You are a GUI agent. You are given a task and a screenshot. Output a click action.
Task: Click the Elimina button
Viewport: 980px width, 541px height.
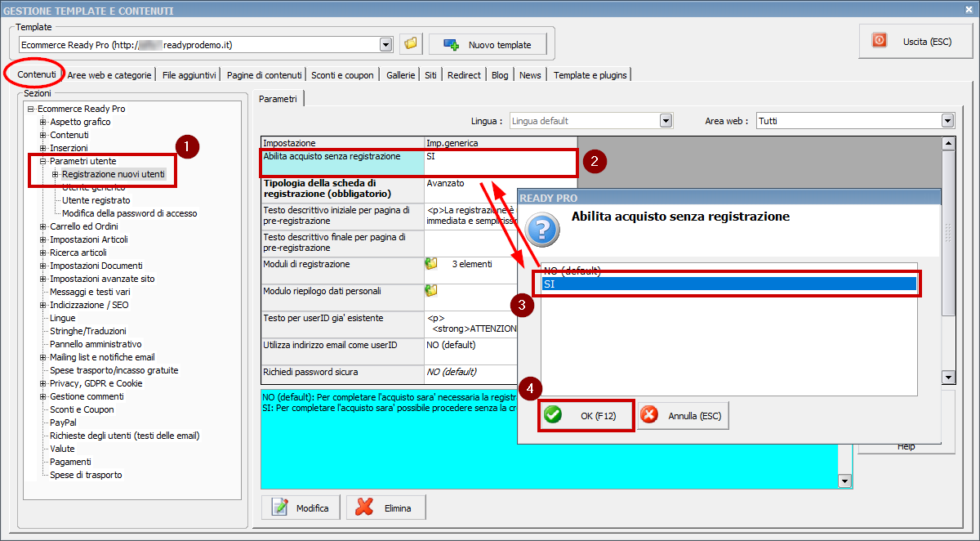coord(387,507)
